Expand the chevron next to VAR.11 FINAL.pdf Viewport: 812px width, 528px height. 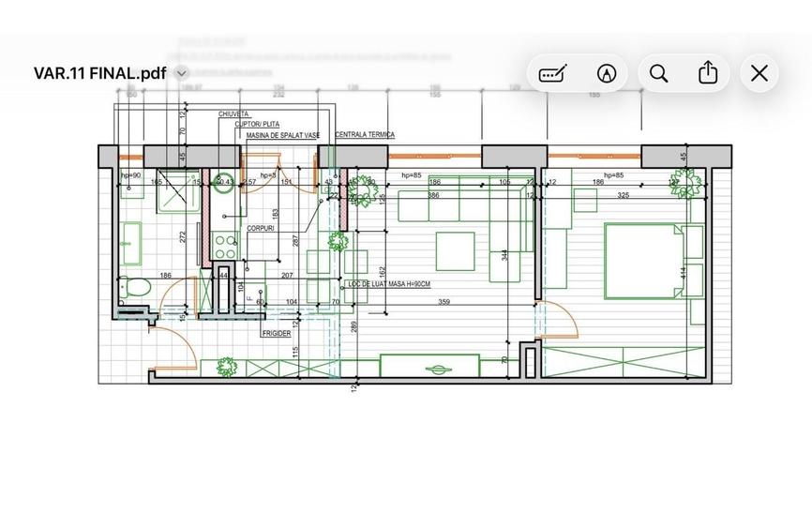point(181,73)
